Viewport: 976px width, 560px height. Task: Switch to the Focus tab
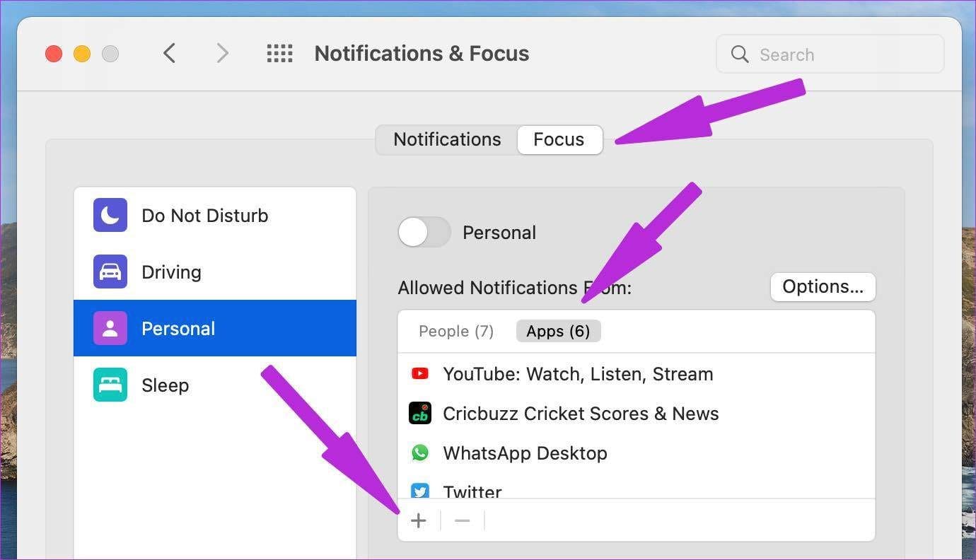(559, 139)
